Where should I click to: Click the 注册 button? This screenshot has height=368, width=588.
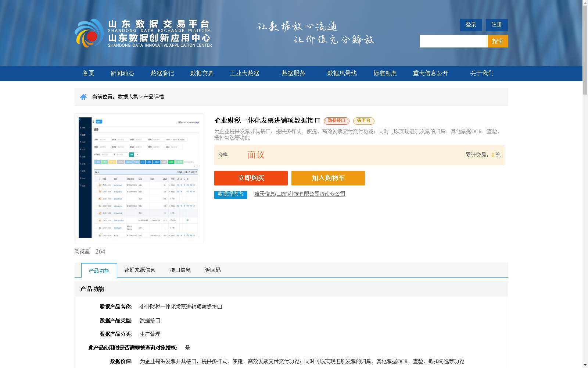coord(497,25)
